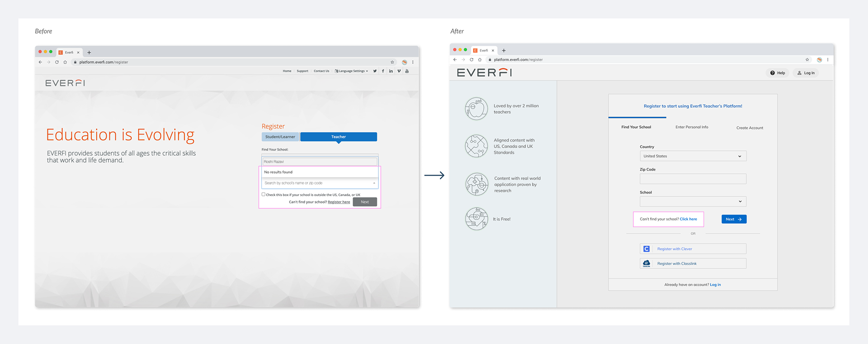Open the profile avatar in the Before browser
This screenshot has height=344, width=868.
click(405, 62)
